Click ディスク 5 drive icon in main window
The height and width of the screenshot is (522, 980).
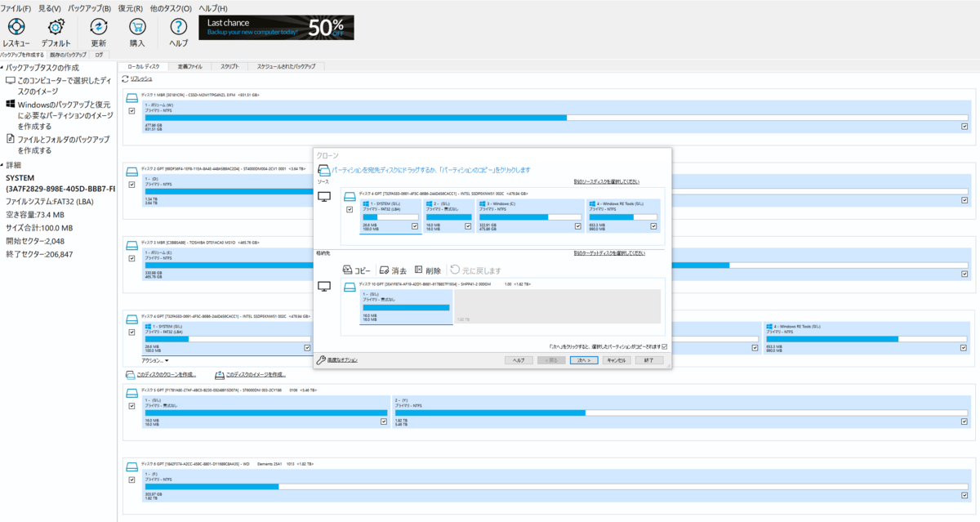(131, 393)
